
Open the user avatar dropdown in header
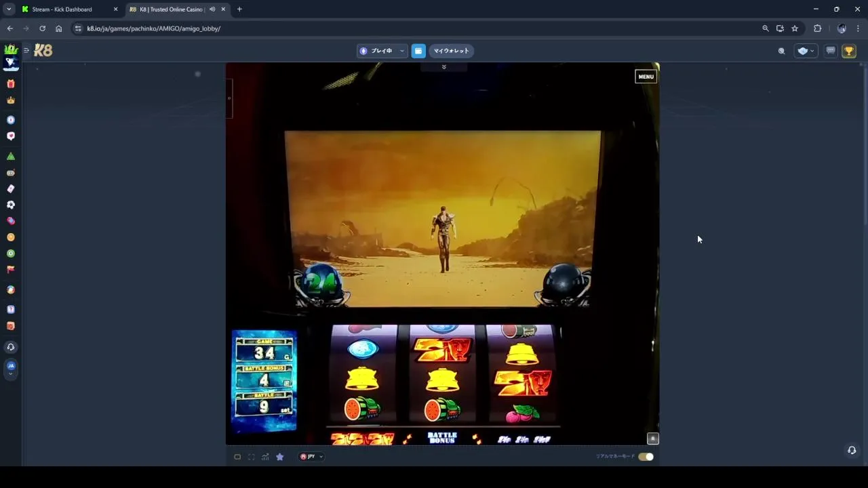click(x=806, y=51)
